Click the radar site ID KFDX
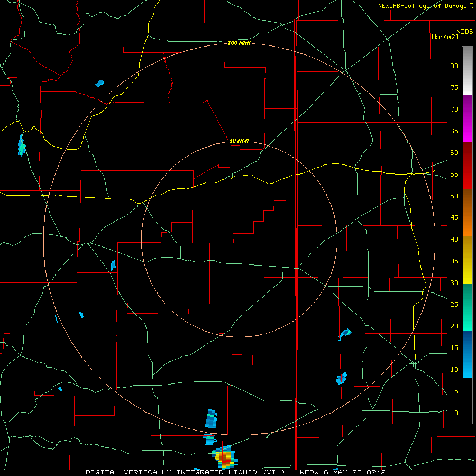 coord(309,472)
